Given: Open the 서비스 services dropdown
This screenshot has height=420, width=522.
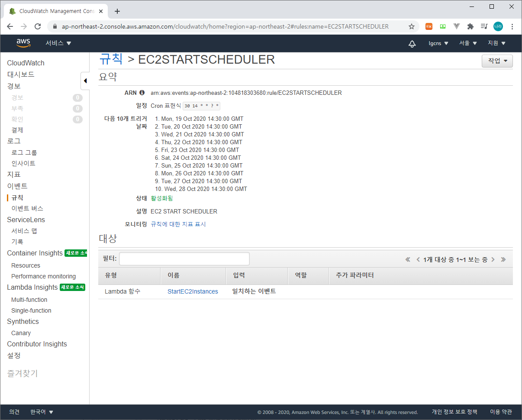Looking at the screenshot, I should click(x=58, y=43).
